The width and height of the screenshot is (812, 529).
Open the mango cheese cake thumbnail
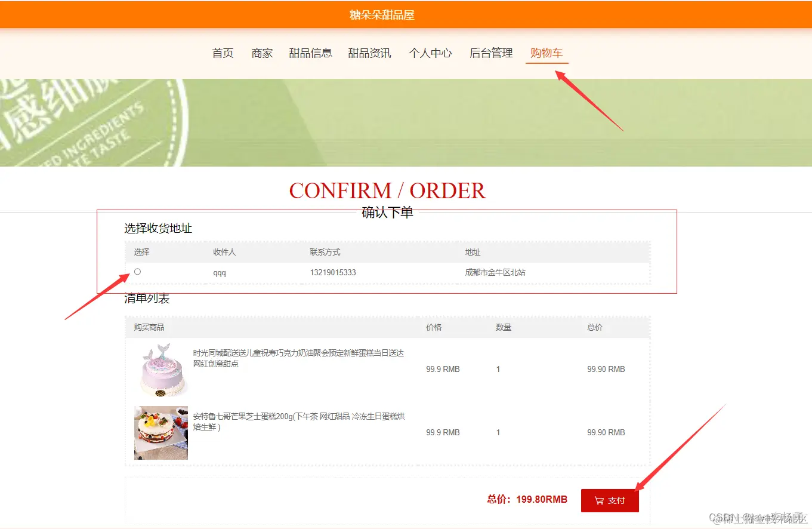click(x=161, y=433)
